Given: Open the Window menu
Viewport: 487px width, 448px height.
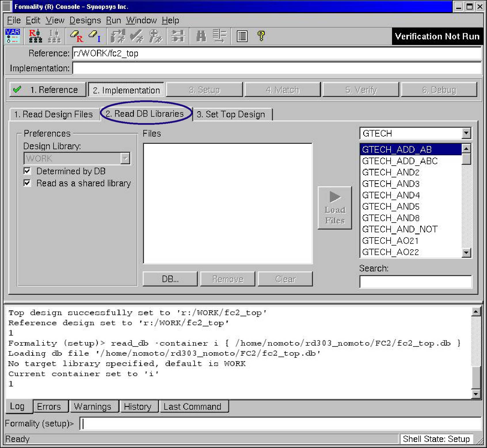Looking at the screenshot, I should click(141, 20).
